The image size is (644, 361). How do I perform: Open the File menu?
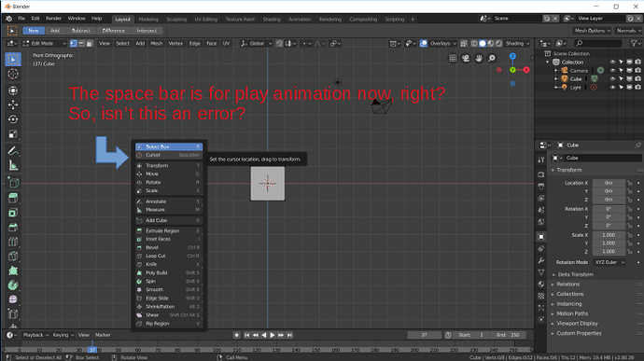[x=21, y=19]
